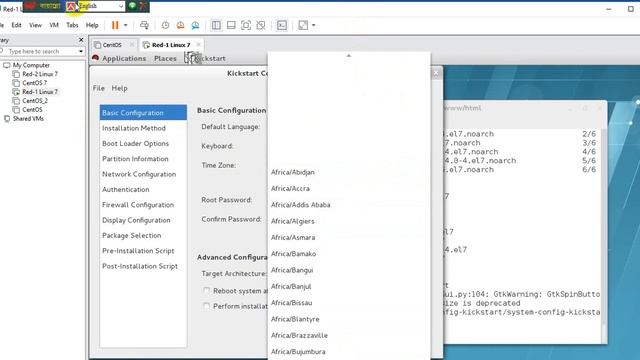Select CentOS_2 in the library

[x=35, y=101]
